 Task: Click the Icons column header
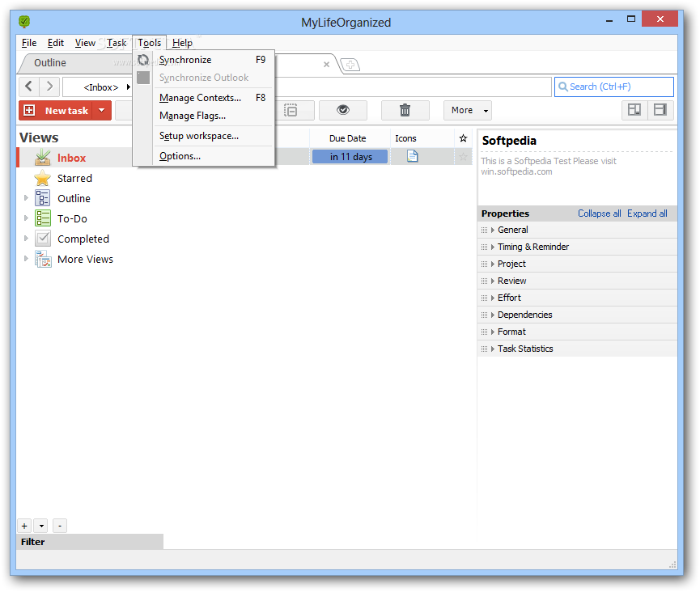coord(405,138)
